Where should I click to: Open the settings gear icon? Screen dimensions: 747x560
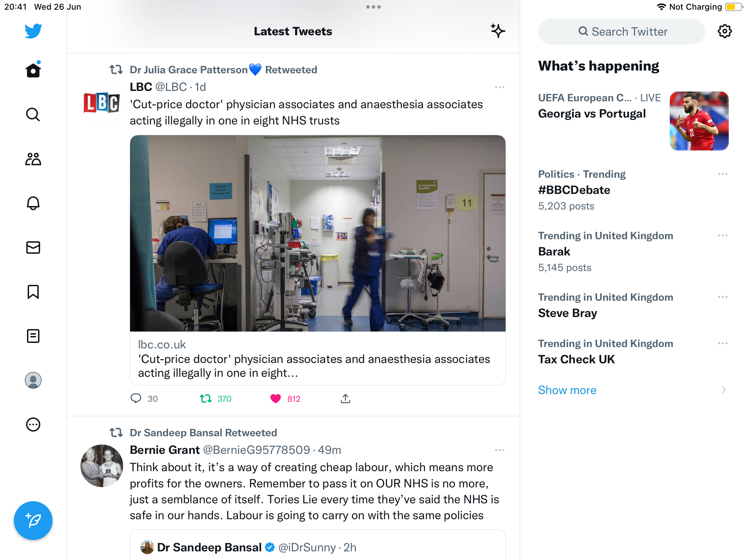pos(725,31)
